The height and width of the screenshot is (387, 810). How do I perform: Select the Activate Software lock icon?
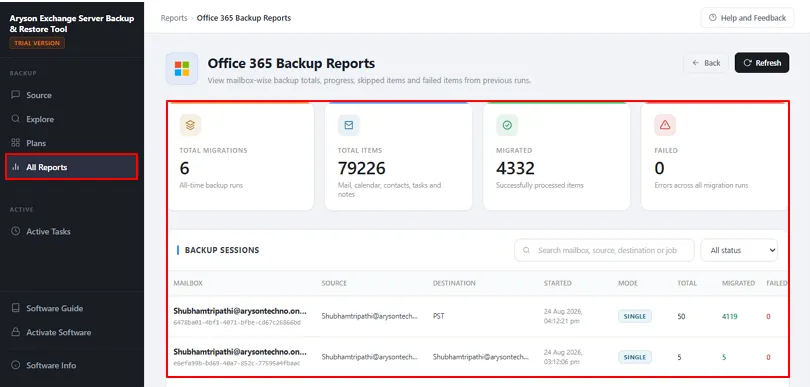coord(15,332)
